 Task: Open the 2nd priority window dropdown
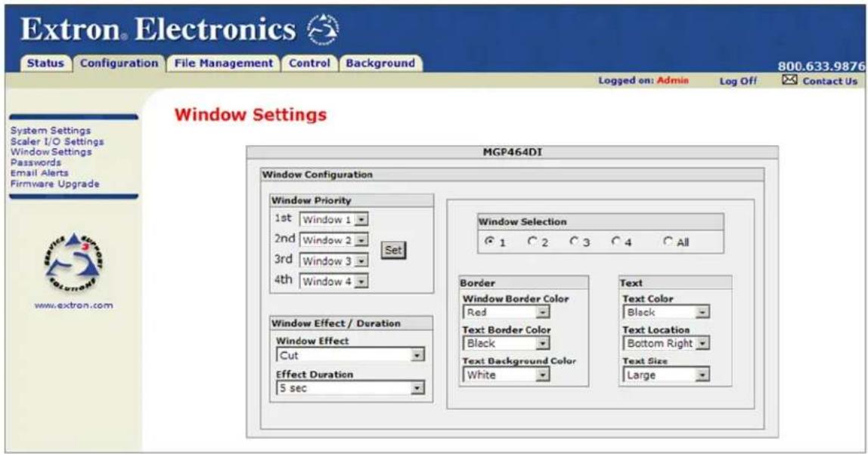click(333, 240)
